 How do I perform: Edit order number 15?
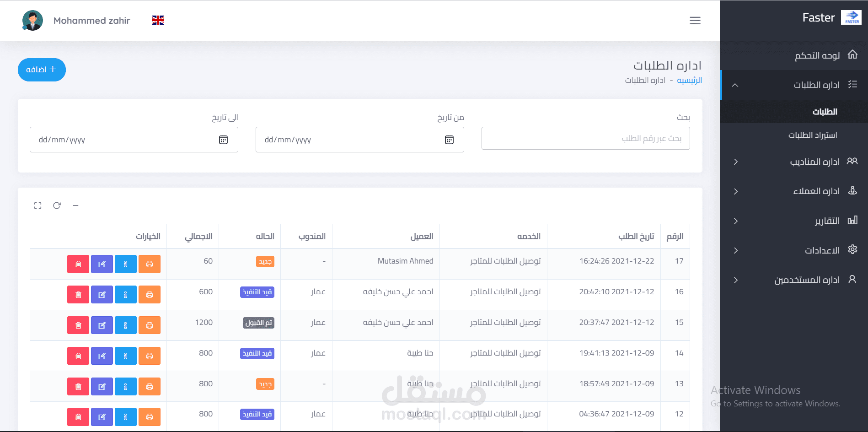pos(102,325)
